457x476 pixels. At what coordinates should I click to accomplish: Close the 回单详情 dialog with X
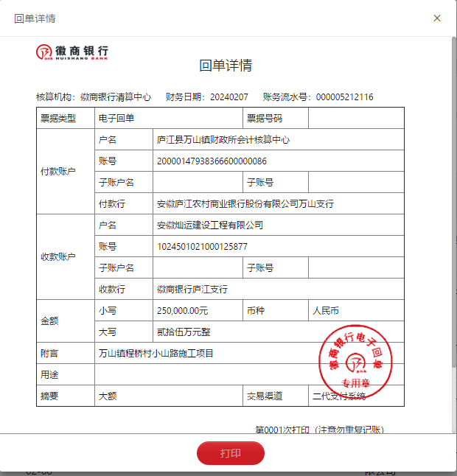[x=437, y=18]
